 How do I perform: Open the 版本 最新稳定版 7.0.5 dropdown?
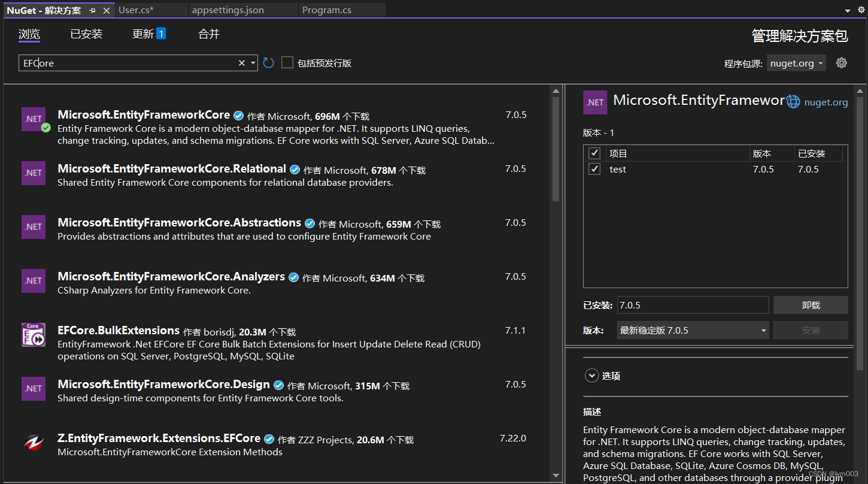pyautogui.click(x=693, y=330)
